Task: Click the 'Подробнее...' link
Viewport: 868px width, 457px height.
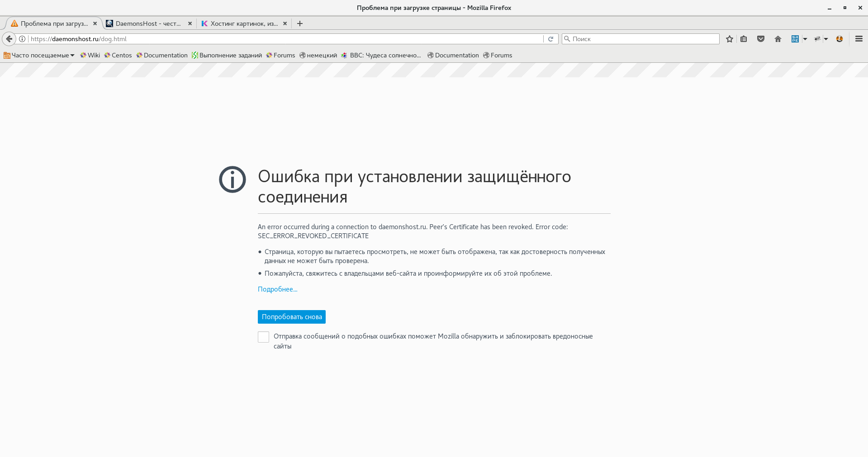Action: click(x=277, y=289)
